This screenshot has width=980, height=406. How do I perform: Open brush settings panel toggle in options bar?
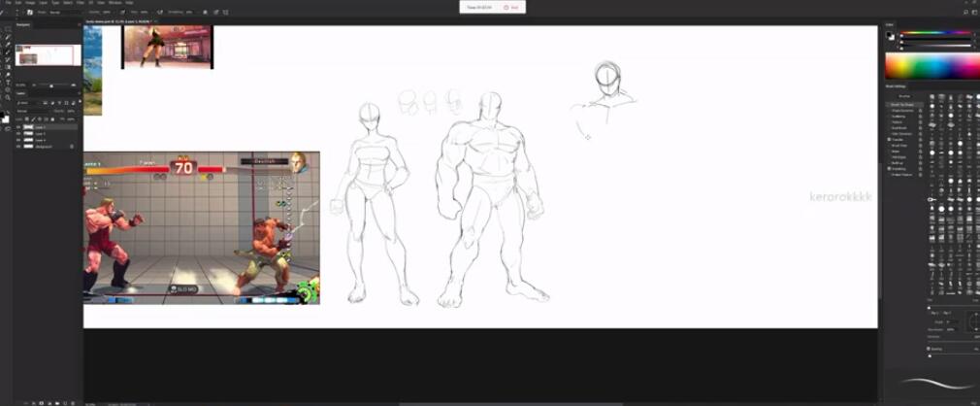pos(30,12)
